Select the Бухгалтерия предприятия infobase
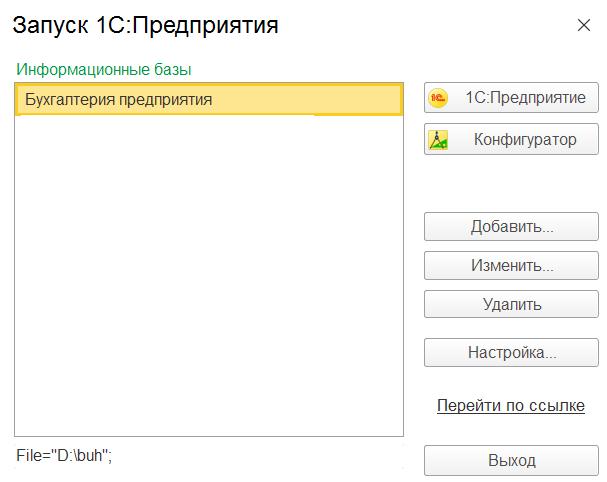 point(120,100)
